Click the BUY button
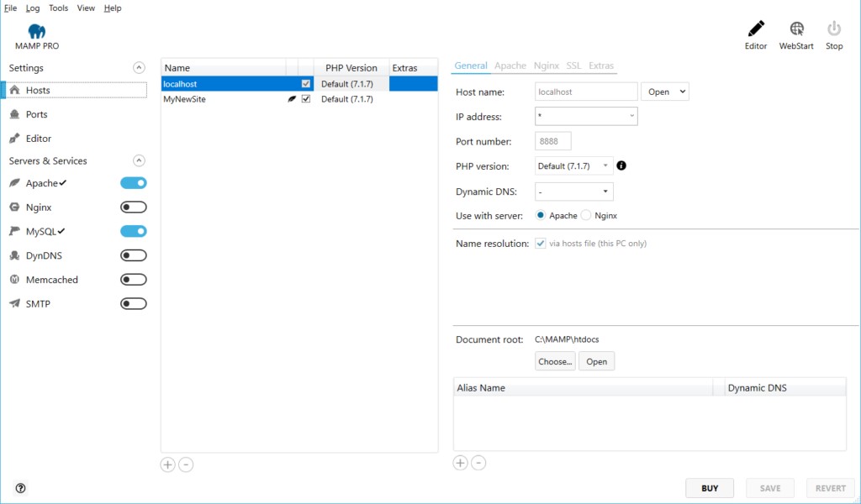This screenshot has height=504, width=861. 710,488
